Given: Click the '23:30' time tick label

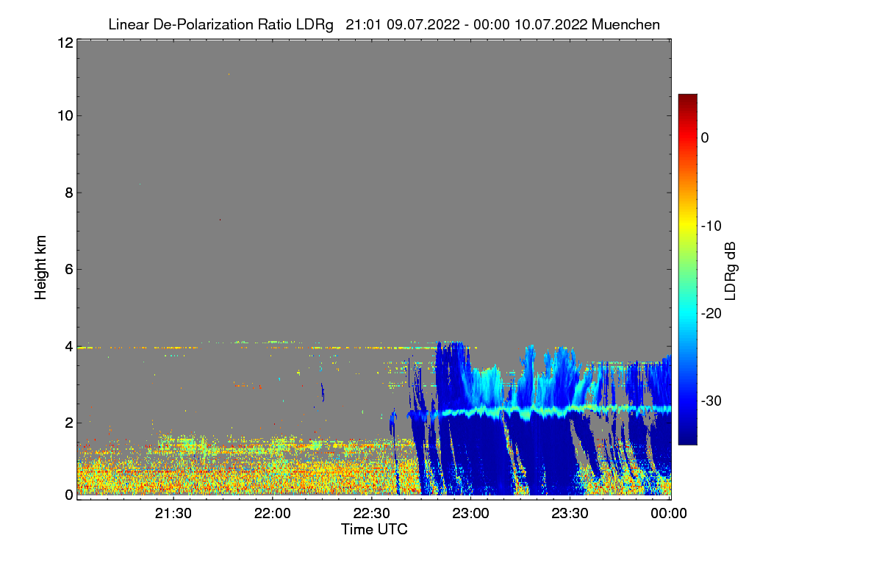Looking at the screenshot, I should 571,514.
